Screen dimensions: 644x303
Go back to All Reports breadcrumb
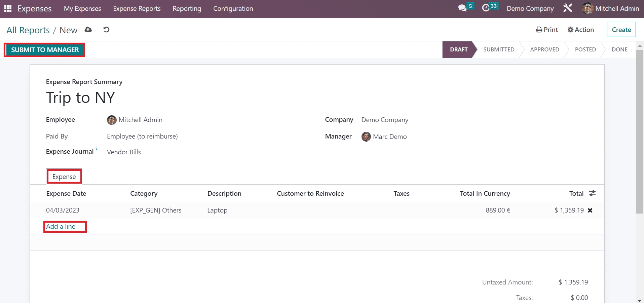click(28, 30)
